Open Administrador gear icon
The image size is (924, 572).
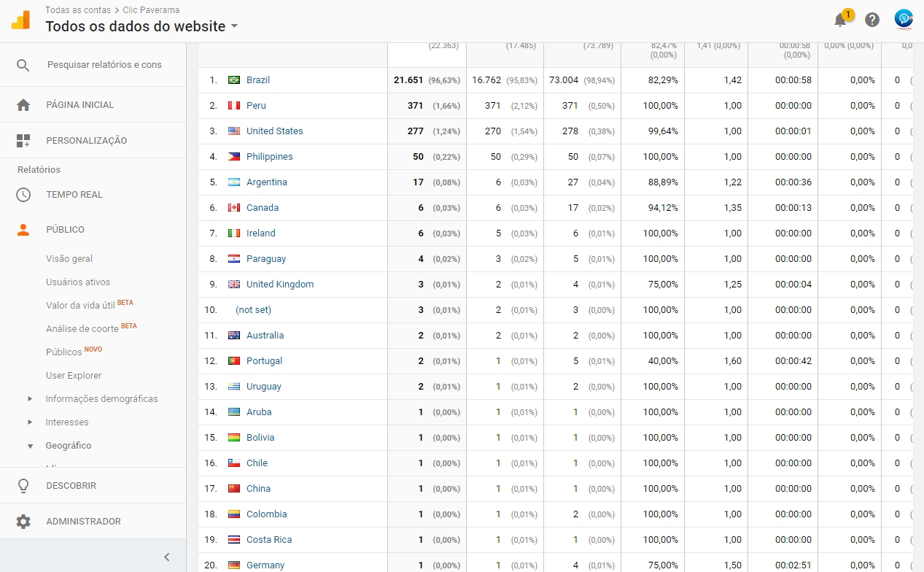click(23, 522)
